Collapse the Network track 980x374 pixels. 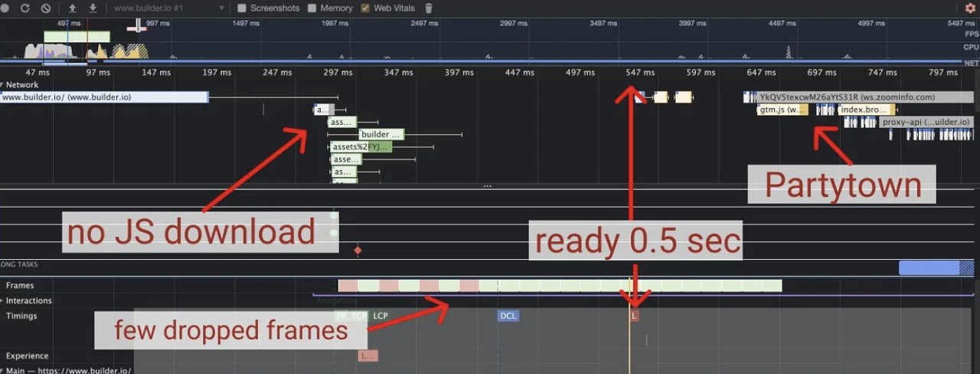tap(2, 85)
